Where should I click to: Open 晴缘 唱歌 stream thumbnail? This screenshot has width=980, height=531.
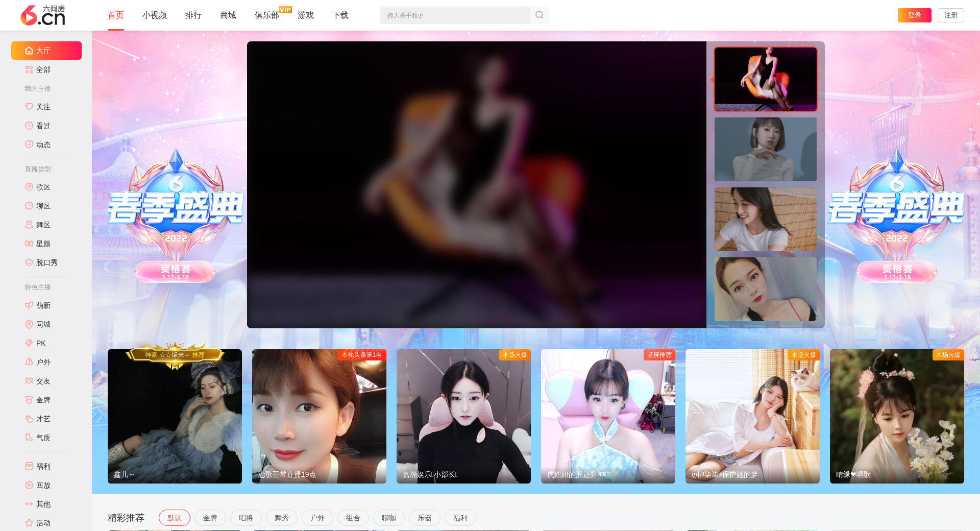tap(896, 416)
